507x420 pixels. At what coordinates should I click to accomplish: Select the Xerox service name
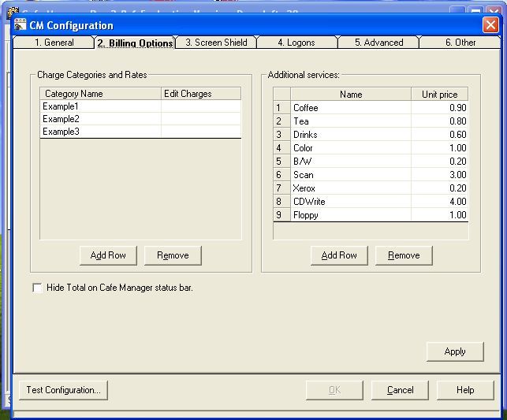[351, 188]
